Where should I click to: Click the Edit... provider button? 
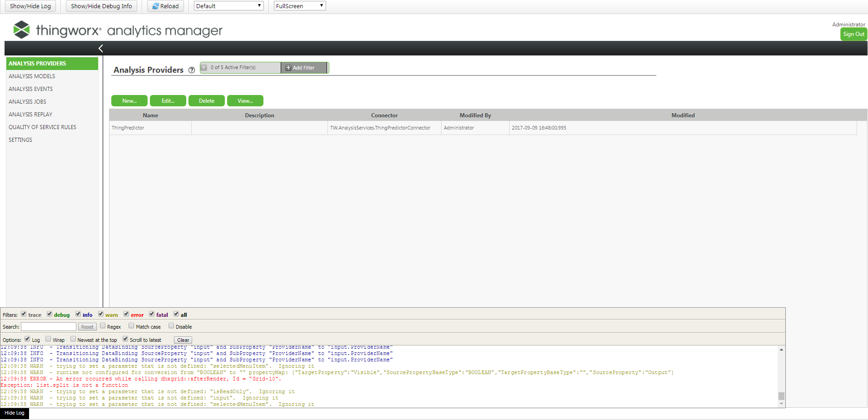168,101
